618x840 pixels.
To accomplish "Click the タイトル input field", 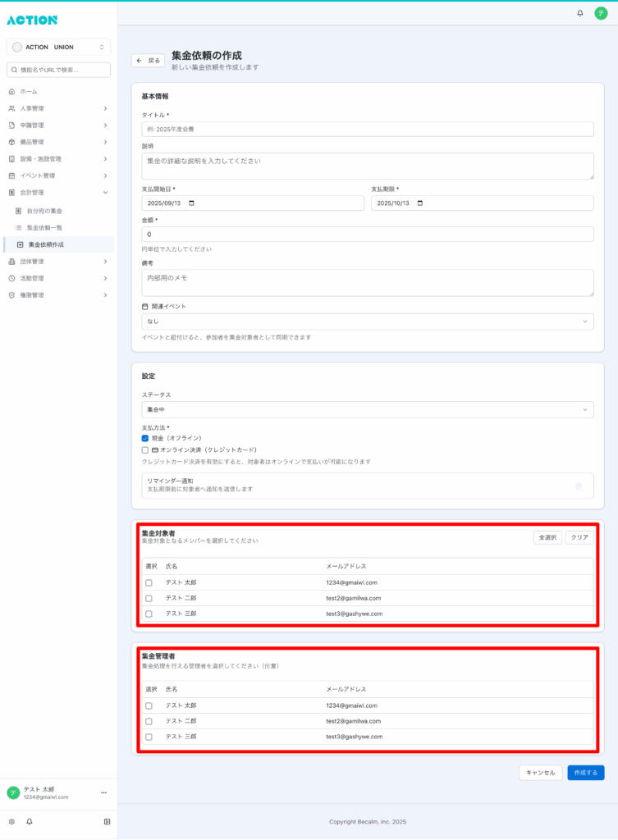I will point(367,129).
